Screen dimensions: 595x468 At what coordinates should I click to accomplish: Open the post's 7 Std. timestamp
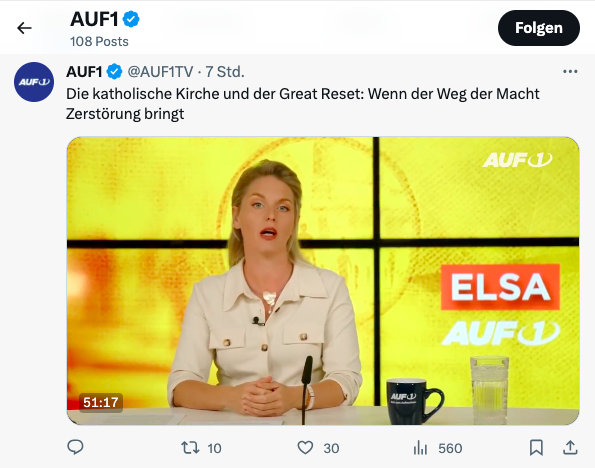tap(225, 71)
